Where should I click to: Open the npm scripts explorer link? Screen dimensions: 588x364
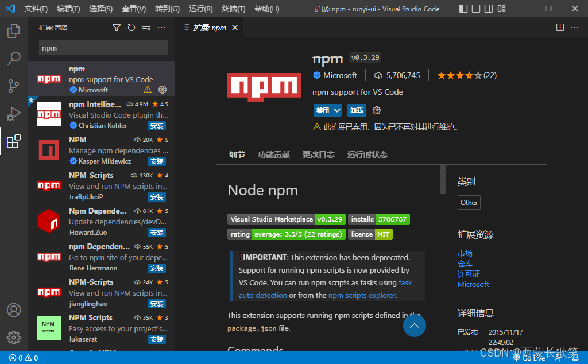point(362,296)
